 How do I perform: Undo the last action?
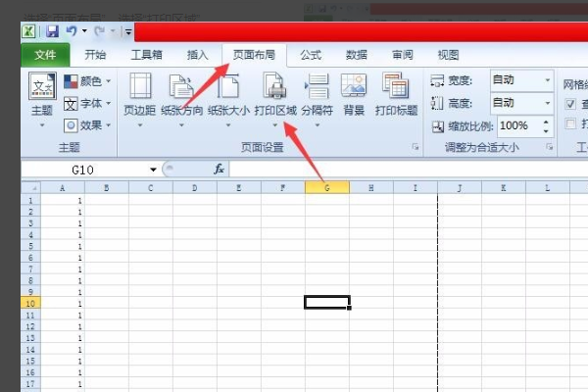[72, 31]
